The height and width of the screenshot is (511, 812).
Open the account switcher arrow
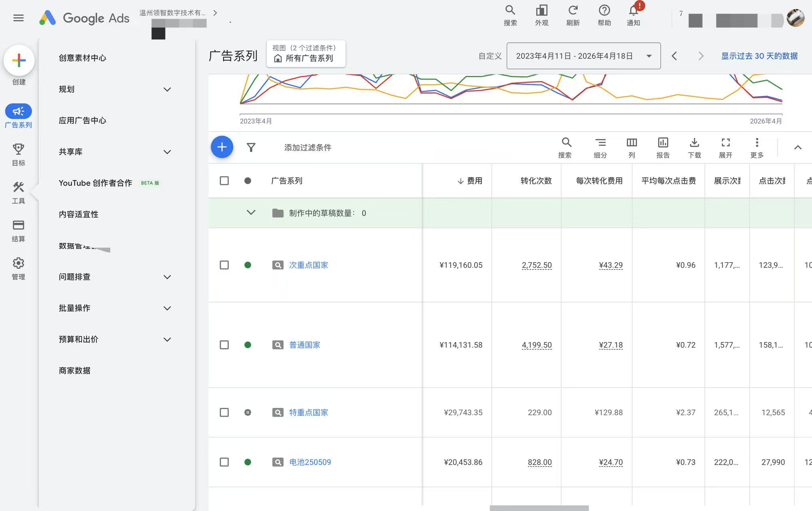(215, 13)
